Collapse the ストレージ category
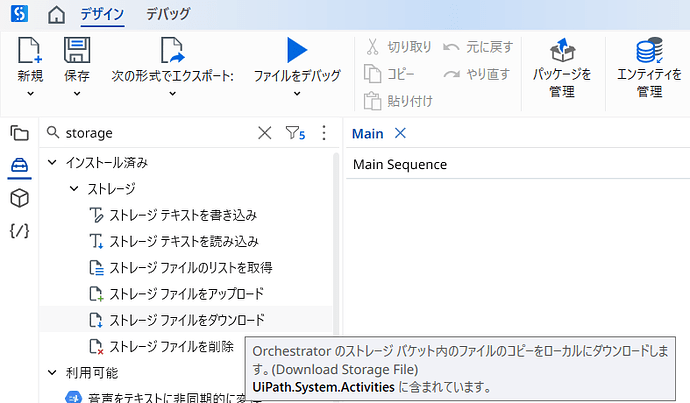Image resolution: width=690 pixels, height=403 pixels. tap(74, 189)
